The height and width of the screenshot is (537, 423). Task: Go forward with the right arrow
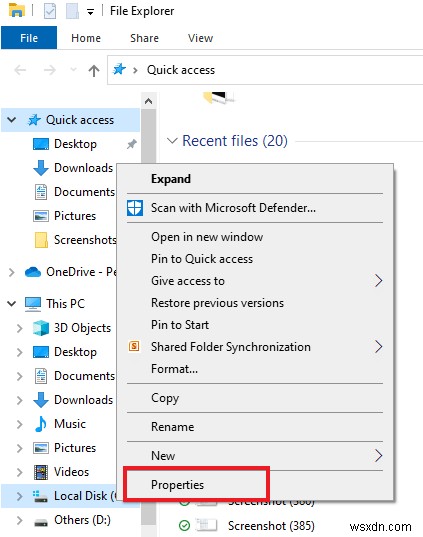point(50,70)
